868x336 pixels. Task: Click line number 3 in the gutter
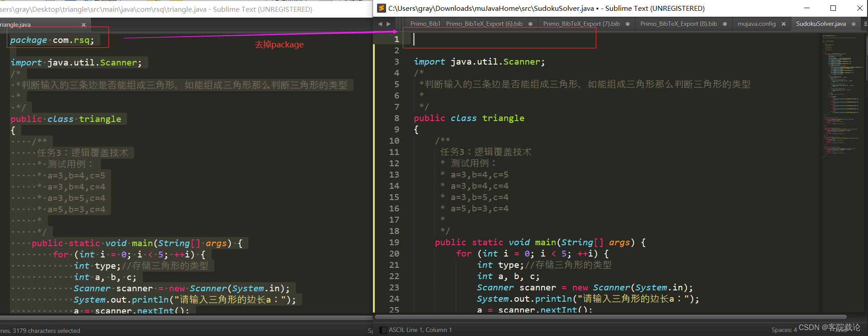point(396,62)
